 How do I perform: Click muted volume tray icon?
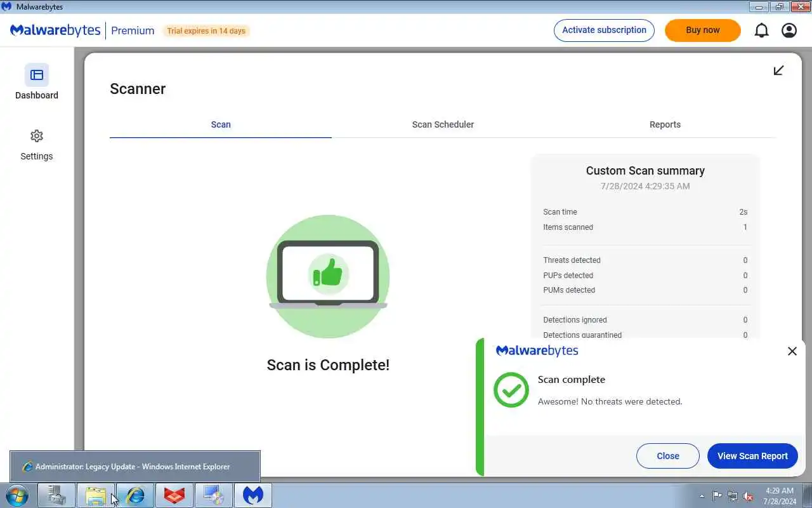(x=749, y=496)
